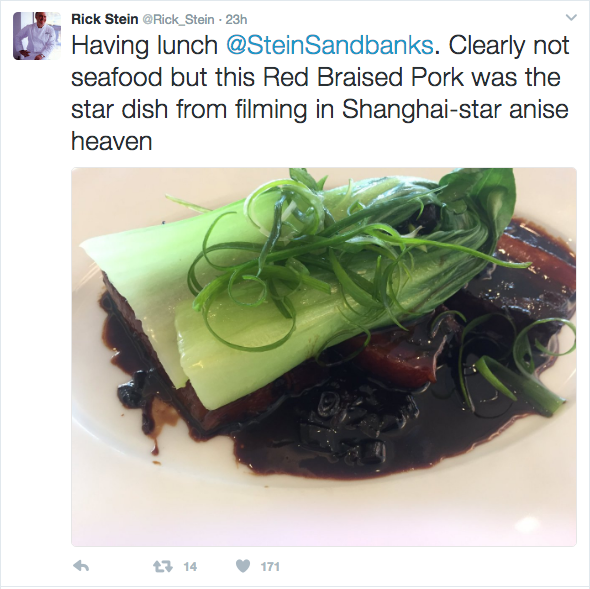Screen dimensions: 590x589
Task: Retweet this post using the retweet icon
Action: (163, 566)
